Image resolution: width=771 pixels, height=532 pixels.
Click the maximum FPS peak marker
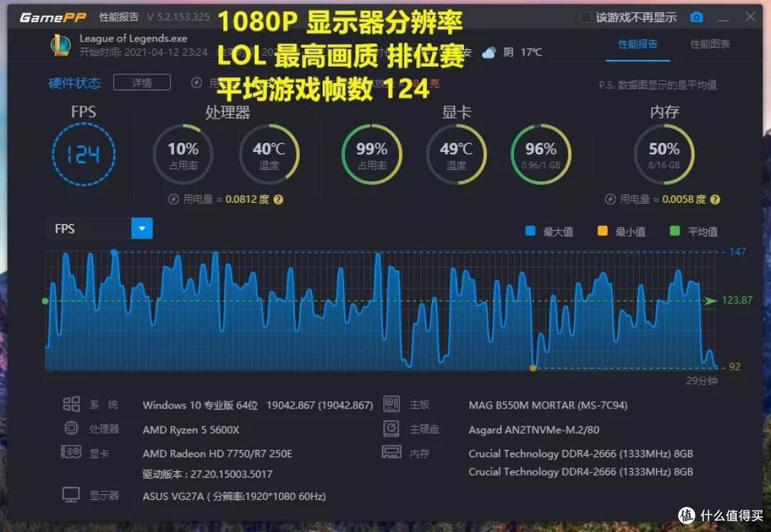tap(114, 252)
